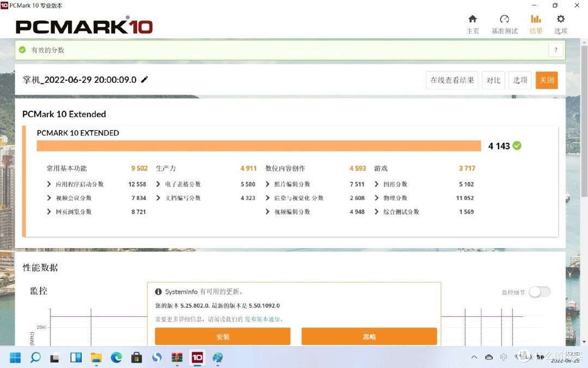The height and width of the screenshot is (368, 588).
Task: Open Widgets from taskbar
Action: pos(76,357)
